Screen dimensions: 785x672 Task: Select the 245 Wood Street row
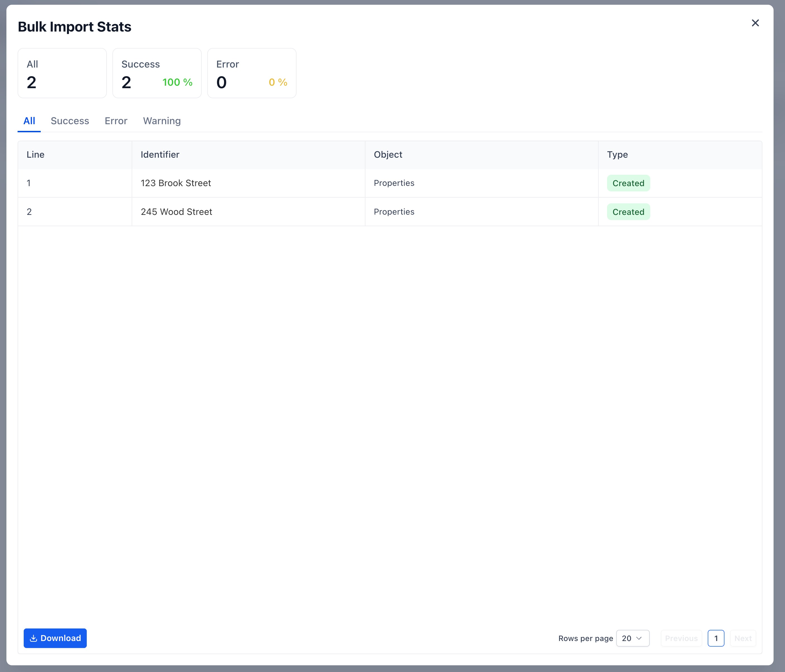click(177, 212)
